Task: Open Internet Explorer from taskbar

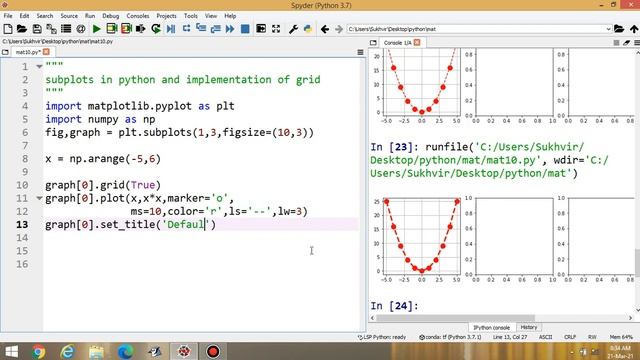Action: (x=67, y=351)
